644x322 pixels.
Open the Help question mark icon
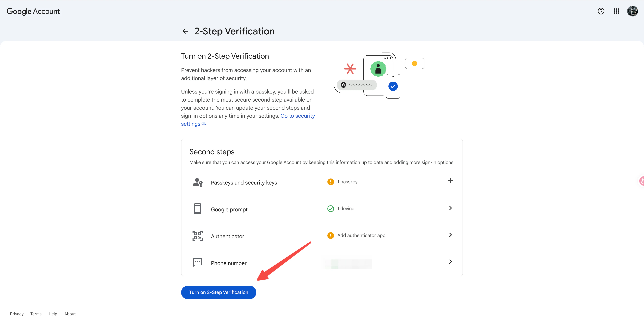pos(601,11)
